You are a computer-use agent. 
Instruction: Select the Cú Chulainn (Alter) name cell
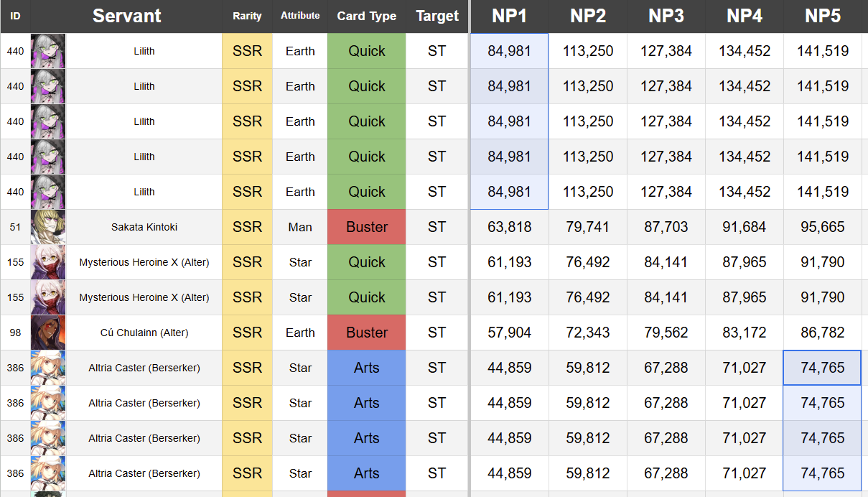point(144,333)
